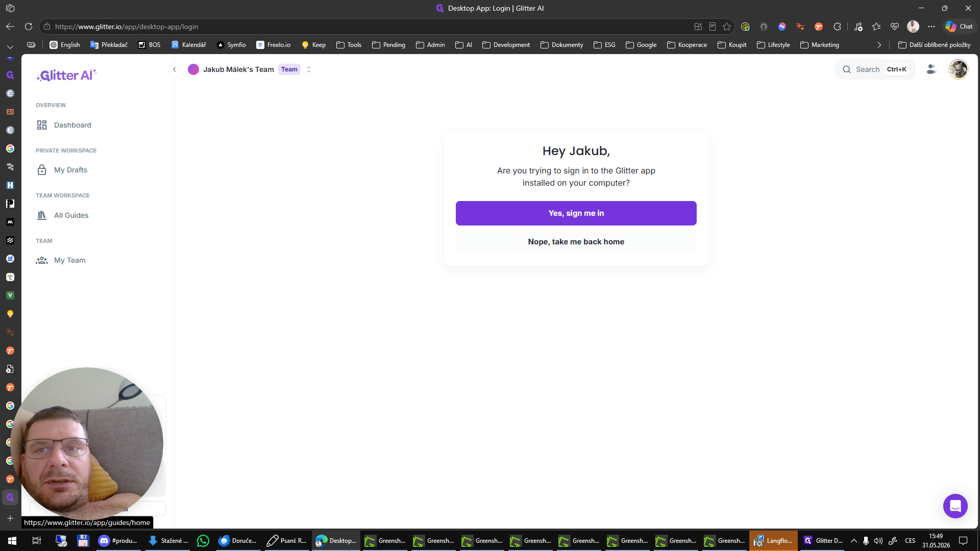Open WhatsApp from the taskbar
The image size is (980, 551).
click(203, 541)
